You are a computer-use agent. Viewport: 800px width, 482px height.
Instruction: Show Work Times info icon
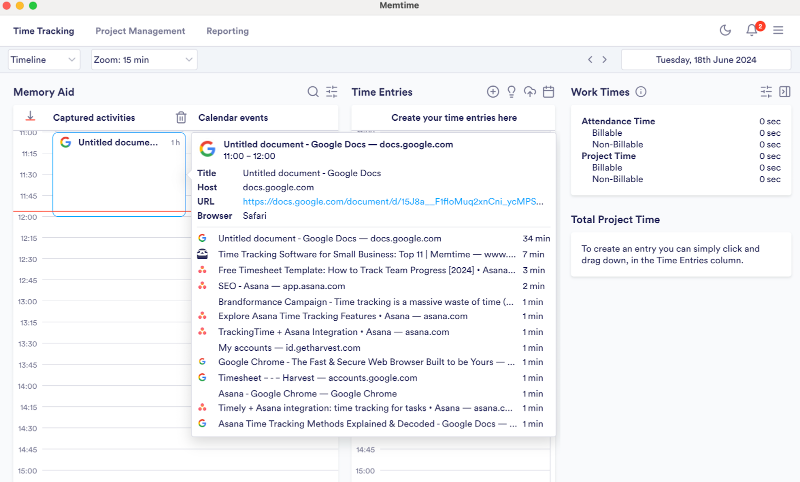pos(641,92)
